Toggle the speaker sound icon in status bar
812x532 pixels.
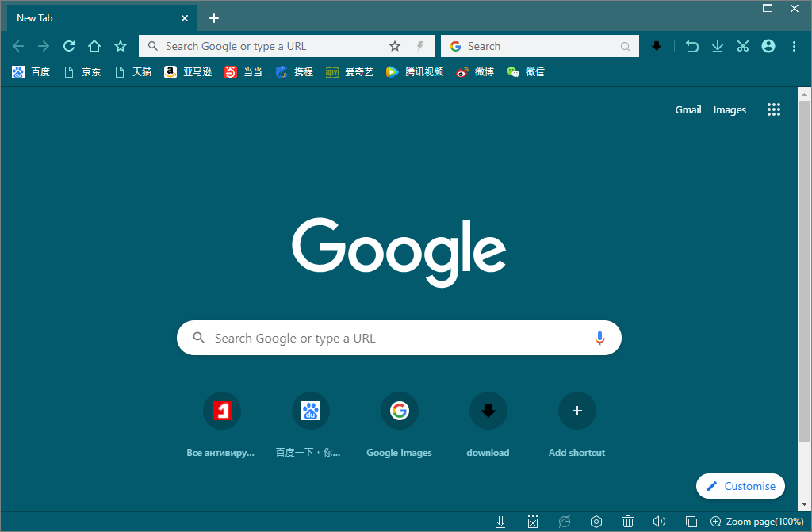point(659,522)
